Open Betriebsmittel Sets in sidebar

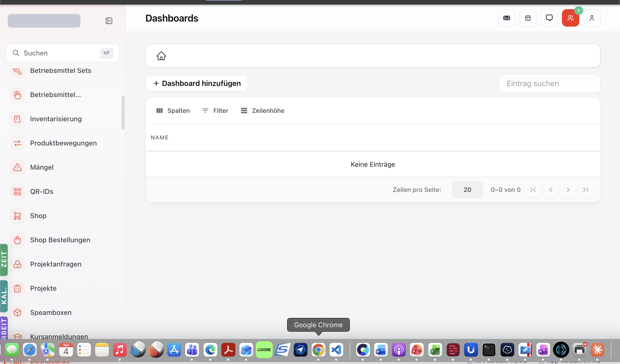click(x=61, y=70)
